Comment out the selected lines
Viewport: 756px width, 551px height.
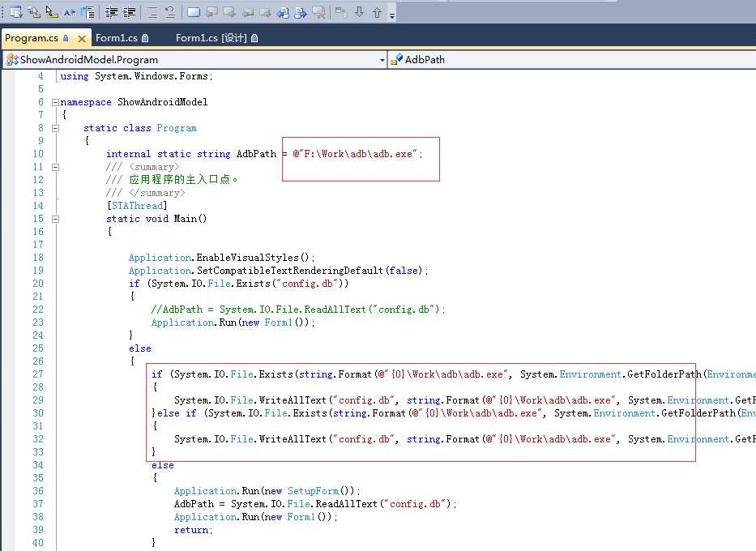[x=152, y=12]
